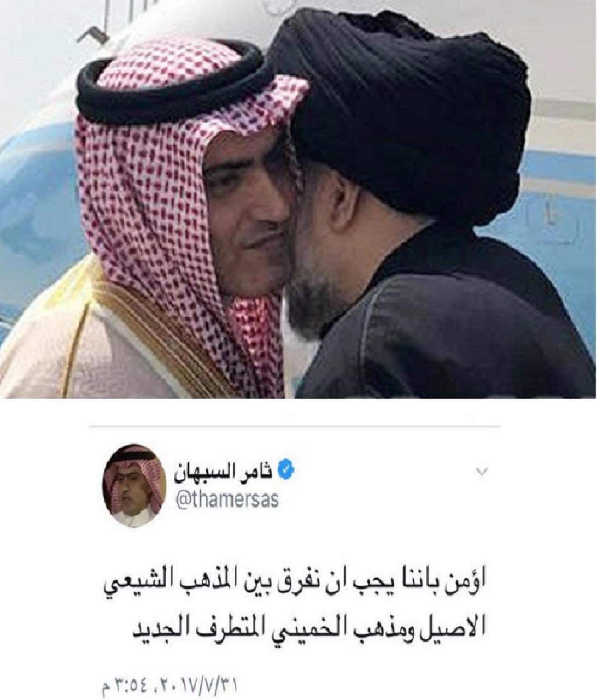Open the @thamersas handle link
The width and height of the screenshot is (597, 700).
[x=227, y=499]
